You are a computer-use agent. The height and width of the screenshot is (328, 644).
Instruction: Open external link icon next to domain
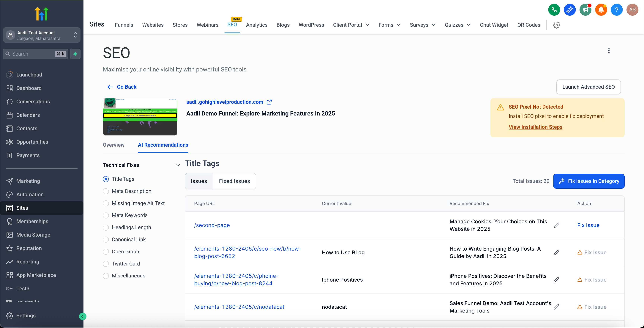click(269, 102)
